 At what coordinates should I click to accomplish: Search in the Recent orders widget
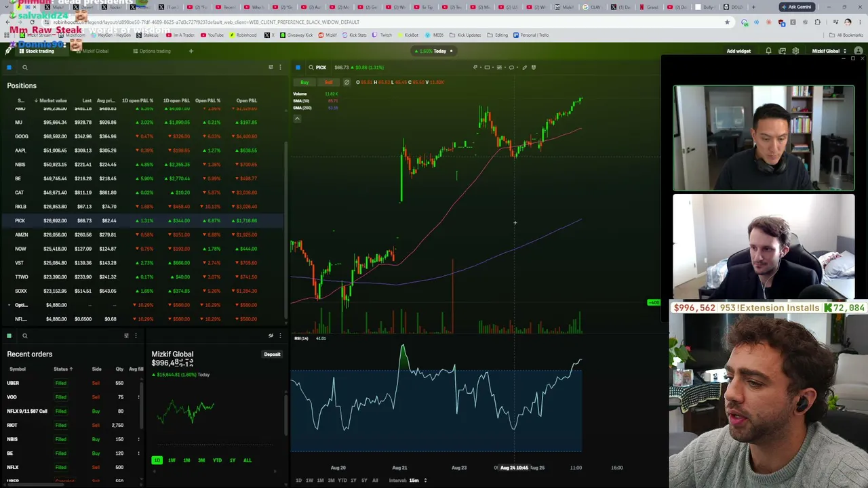point(24,335)
